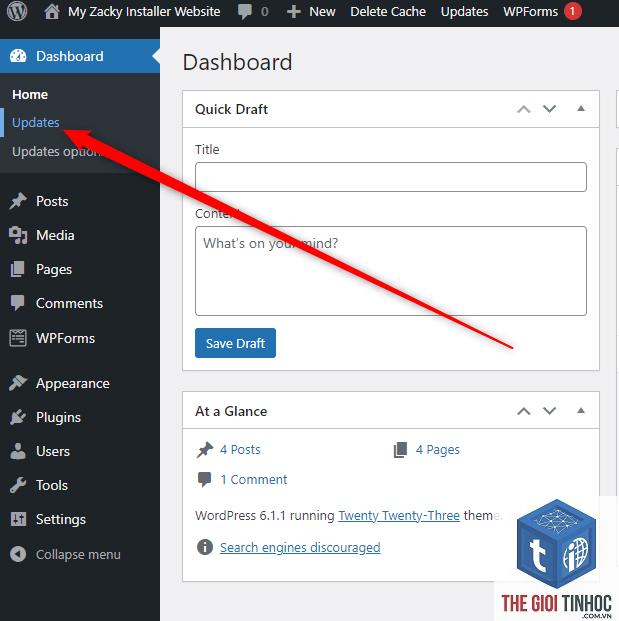
Task: Open Updates options submenu item
Action: [x=56, y=152]
